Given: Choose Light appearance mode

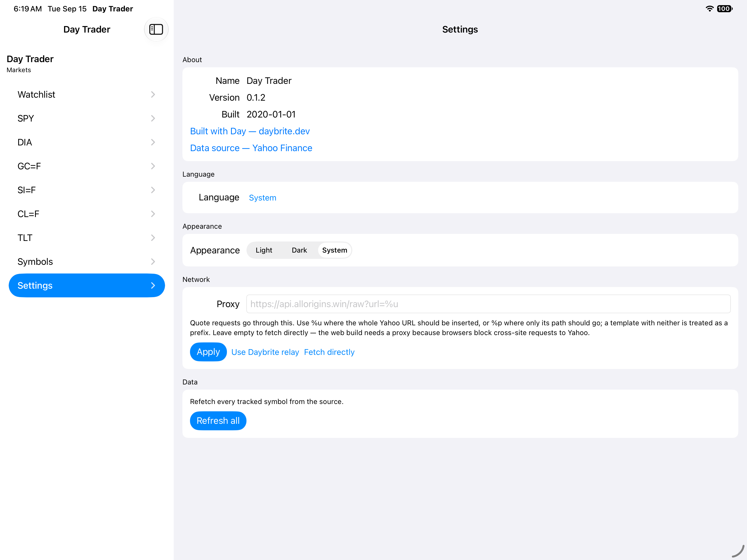Looking at the screenshot, I should point(264,250).
